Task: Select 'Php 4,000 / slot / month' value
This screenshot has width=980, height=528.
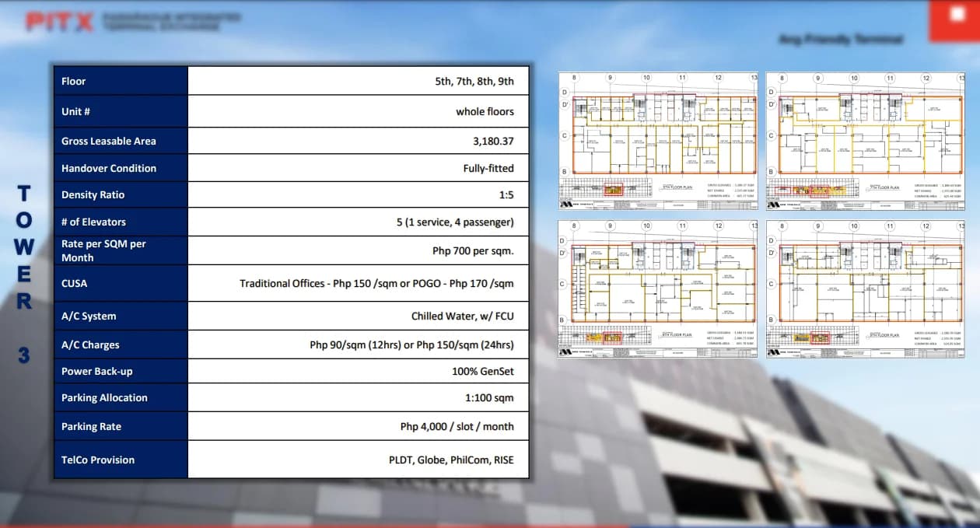Action: tap(457, 426)
